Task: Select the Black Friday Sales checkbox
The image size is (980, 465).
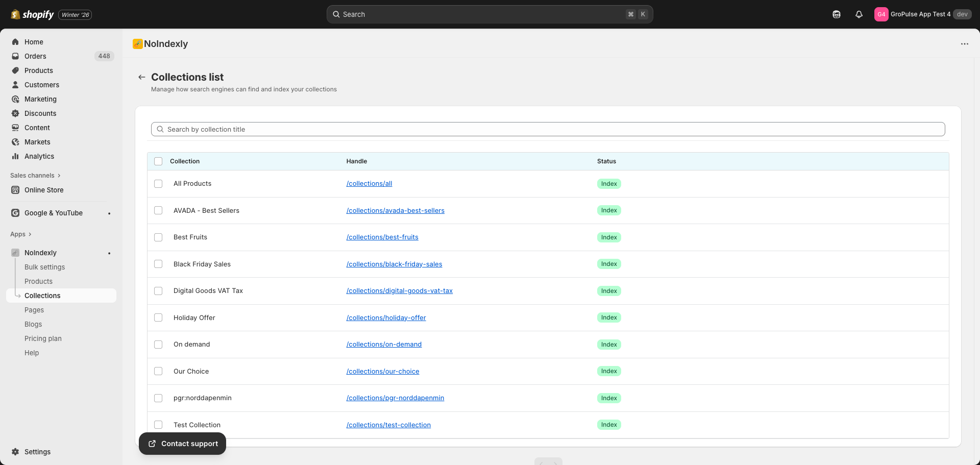Action: (158, 264)
